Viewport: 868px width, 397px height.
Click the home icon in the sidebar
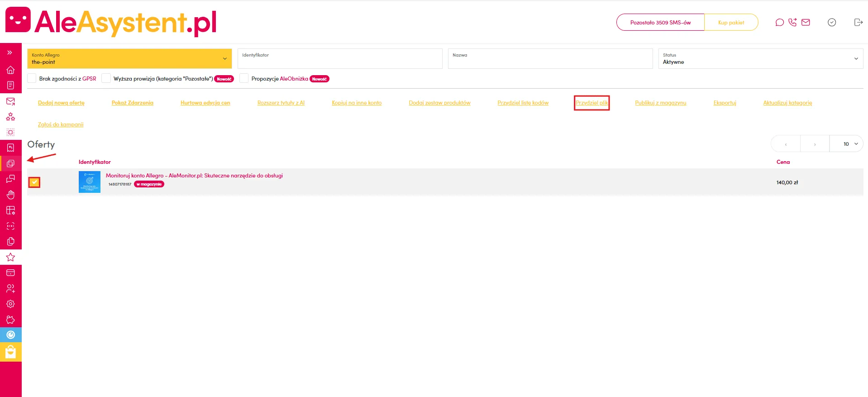point(10,70)
